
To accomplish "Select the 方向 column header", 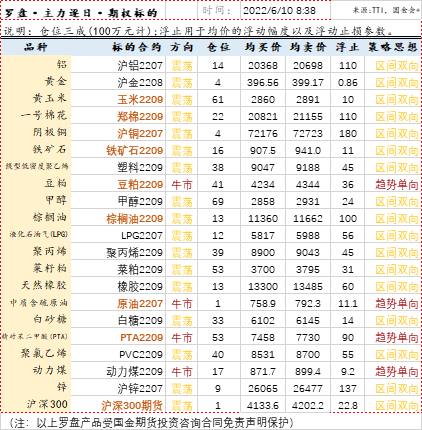I will pos(182,47).
